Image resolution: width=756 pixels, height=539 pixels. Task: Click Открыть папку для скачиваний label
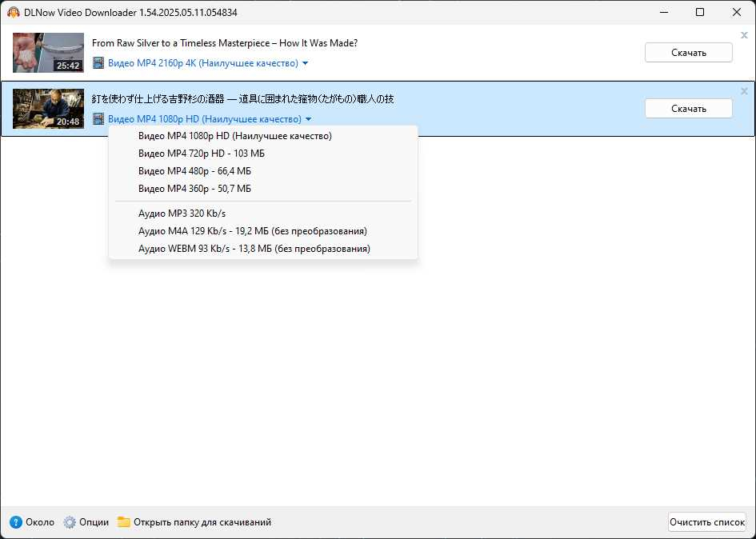click(x=202, y=522)
